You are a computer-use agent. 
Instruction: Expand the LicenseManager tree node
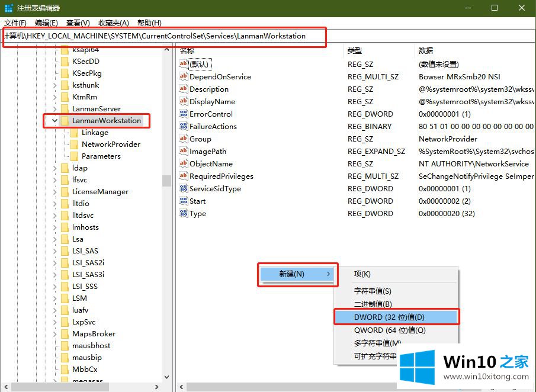(x=54, y=192)
